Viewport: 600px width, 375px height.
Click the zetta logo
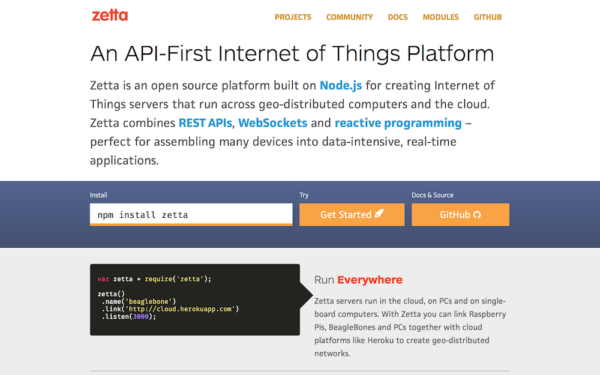[x=110, y=15]
